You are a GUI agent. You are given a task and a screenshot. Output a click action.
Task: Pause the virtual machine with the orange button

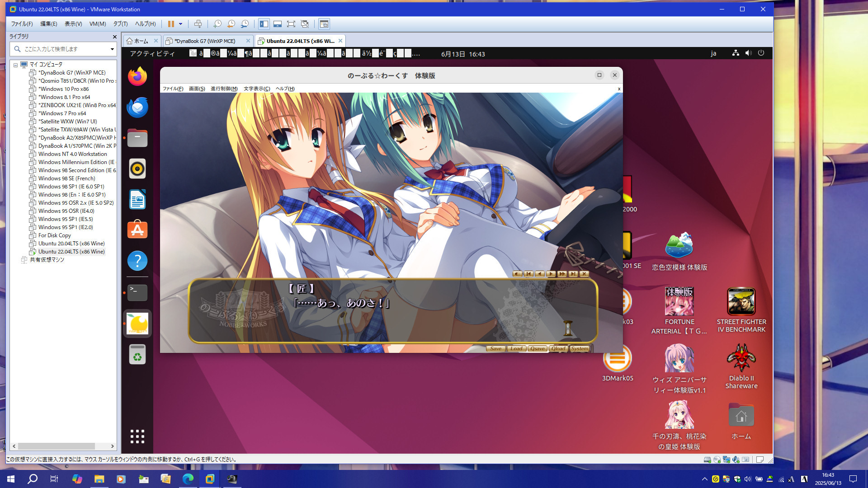point(171,24)
